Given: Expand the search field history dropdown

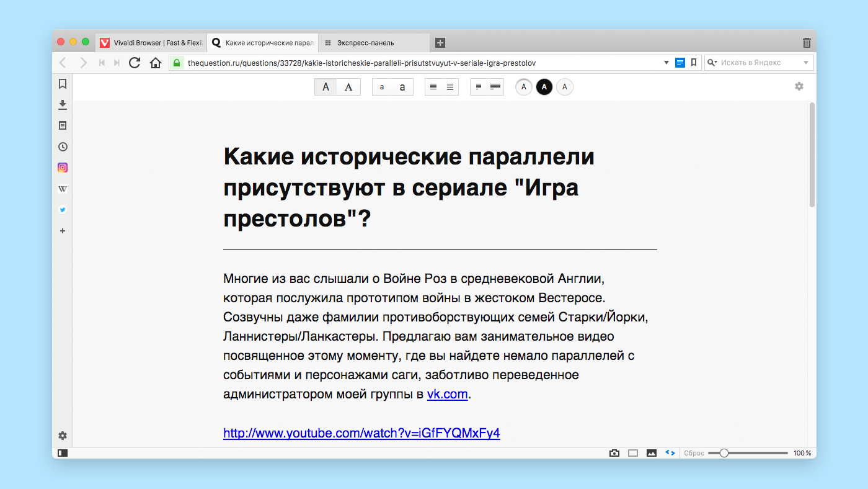Looking at the screenshot, I should tap(806, 63).
